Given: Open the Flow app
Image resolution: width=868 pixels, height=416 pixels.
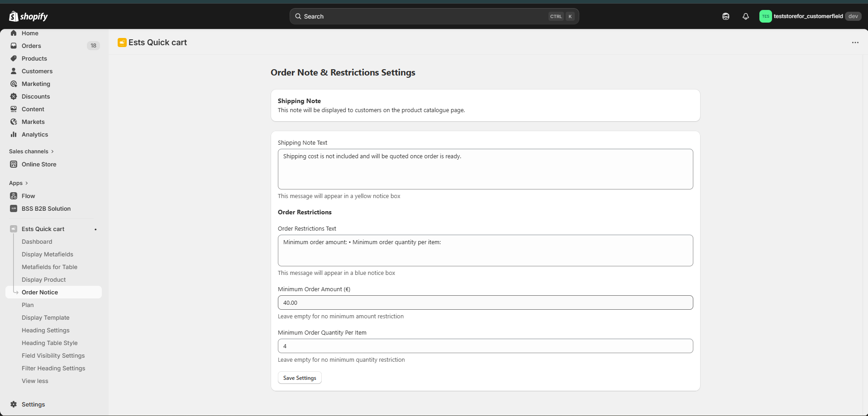Looking at the screenshot, I should click(28, 196).
